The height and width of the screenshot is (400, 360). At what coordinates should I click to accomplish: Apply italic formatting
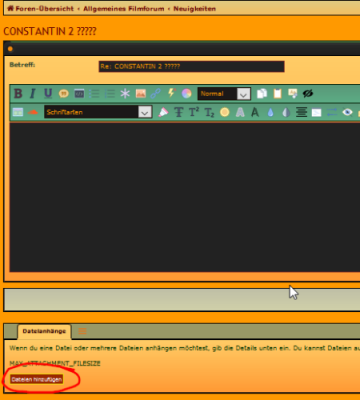point(33,94)
